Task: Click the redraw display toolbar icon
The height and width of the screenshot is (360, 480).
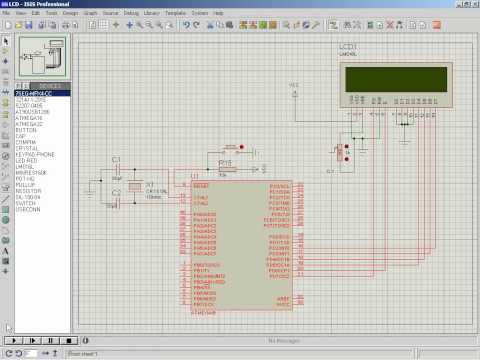Action: (92, 25)
